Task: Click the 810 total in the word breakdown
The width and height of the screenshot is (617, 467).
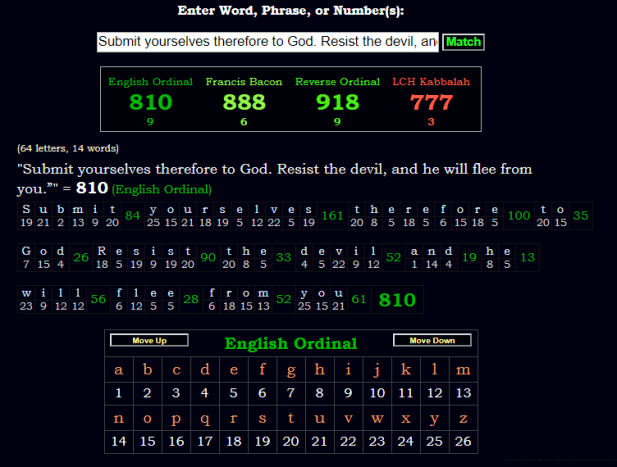Action: point(396,299)
